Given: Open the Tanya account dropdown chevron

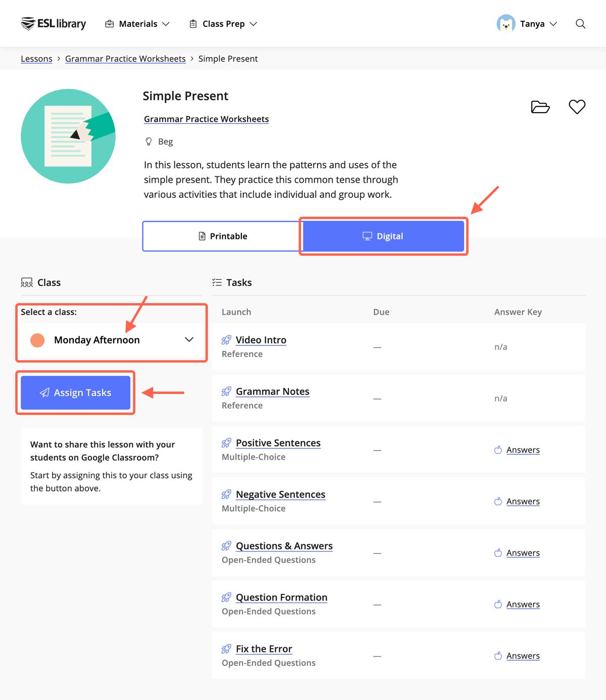Looking at the screenshot, I should point(553,24).
